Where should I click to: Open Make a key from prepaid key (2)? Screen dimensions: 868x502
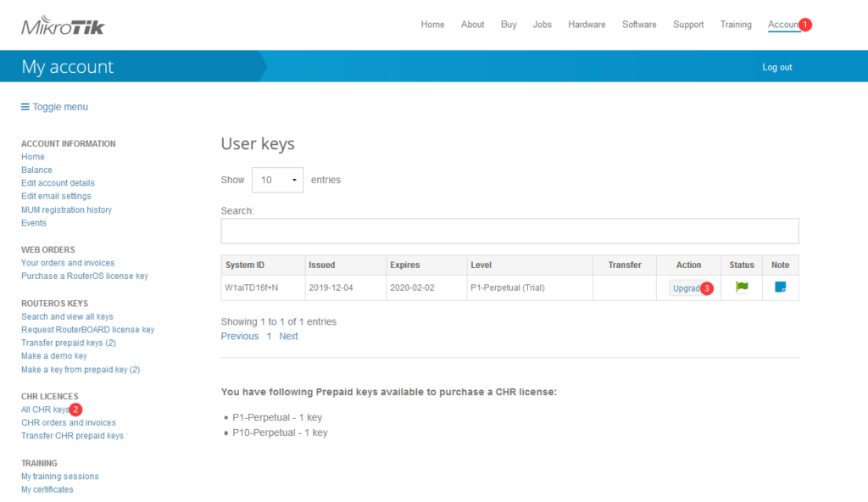(81, 370)
